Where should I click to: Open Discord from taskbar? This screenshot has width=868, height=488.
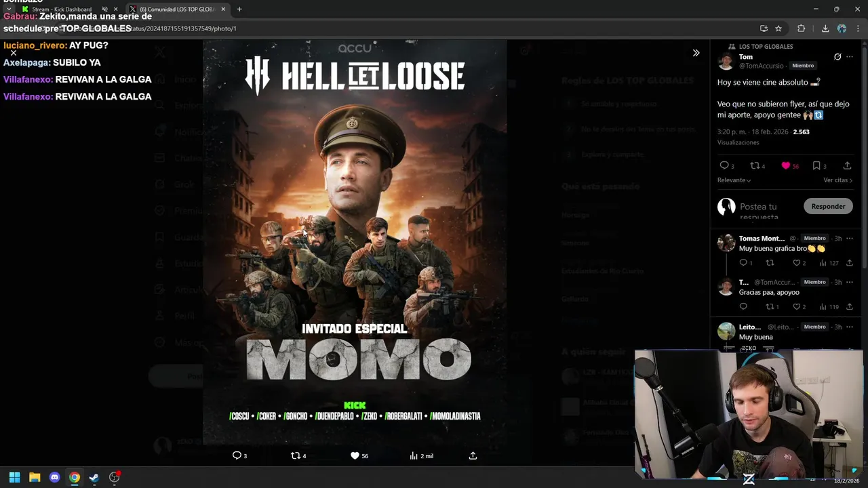coord(55,477)
